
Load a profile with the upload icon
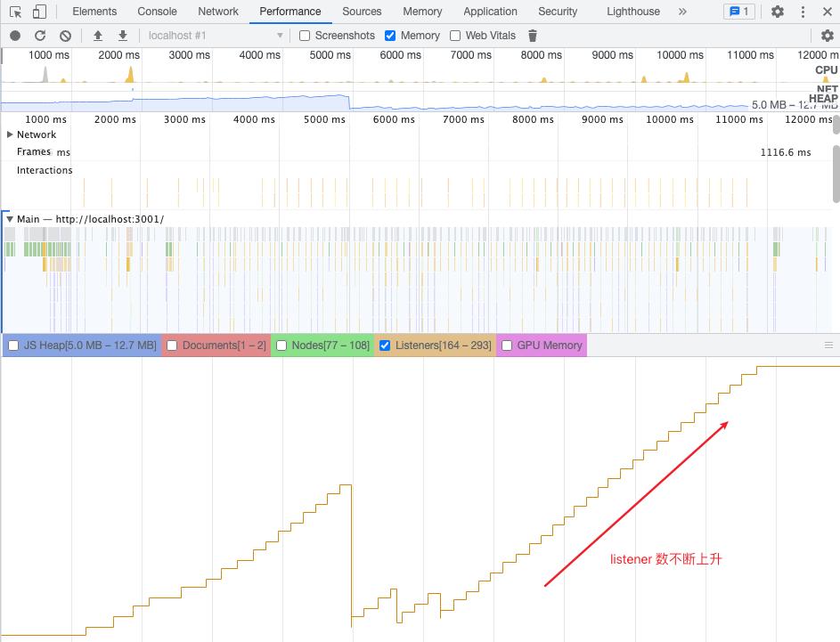98,36
